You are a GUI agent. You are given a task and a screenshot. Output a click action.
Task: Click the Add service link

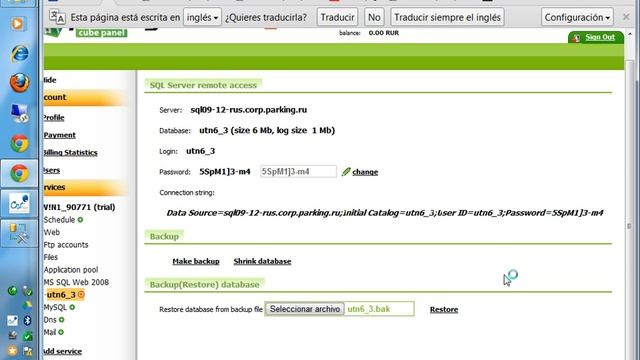coord(62,351)
